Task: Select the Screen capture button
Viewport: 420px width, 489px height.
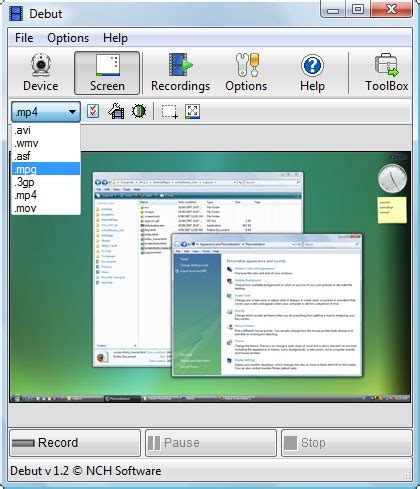Action: tap(107, 73)
